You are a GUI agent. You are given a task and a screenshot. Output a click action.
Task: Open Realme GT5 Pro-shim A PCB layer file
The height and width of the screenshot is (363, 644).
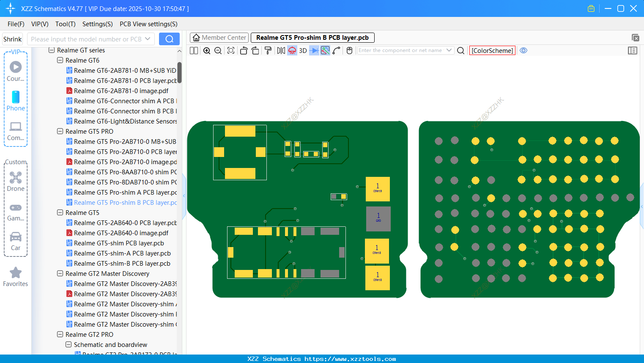coord(122,192)
